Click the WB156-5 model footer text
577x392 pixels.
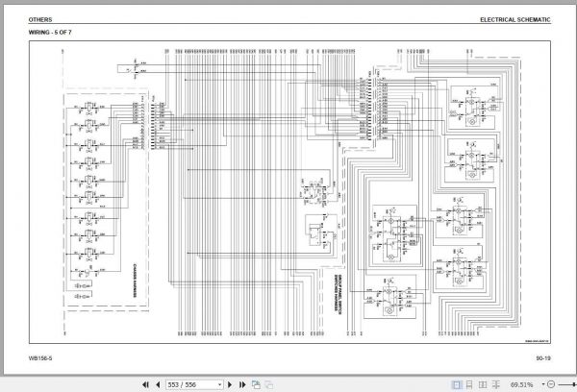tap(40, 358)
